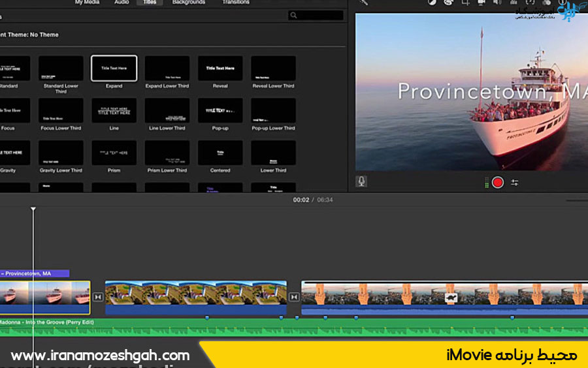Select the Expand title thumbnail
The image size is (588, 368).
pos(114,68)
